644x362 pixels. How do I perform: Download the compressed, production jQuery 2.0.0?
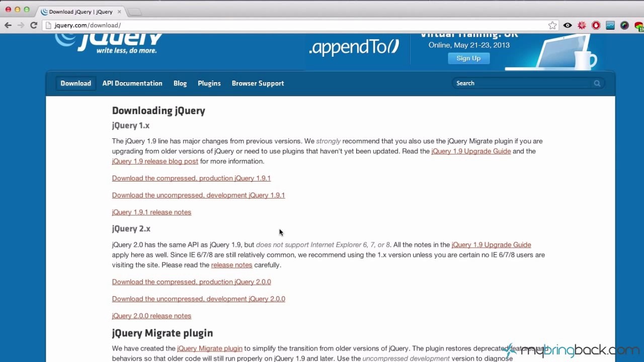coord(191,282)
